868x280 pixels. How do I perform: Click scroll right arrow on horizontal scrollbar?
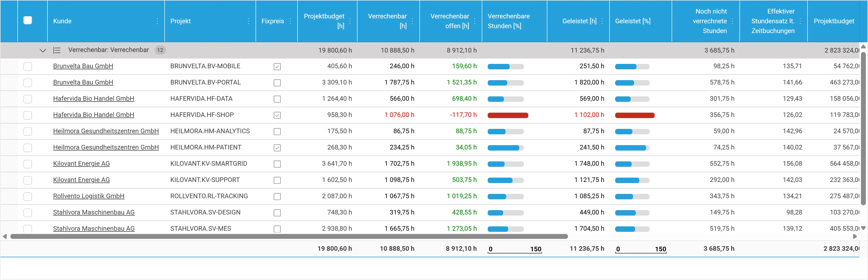(855, 237)
